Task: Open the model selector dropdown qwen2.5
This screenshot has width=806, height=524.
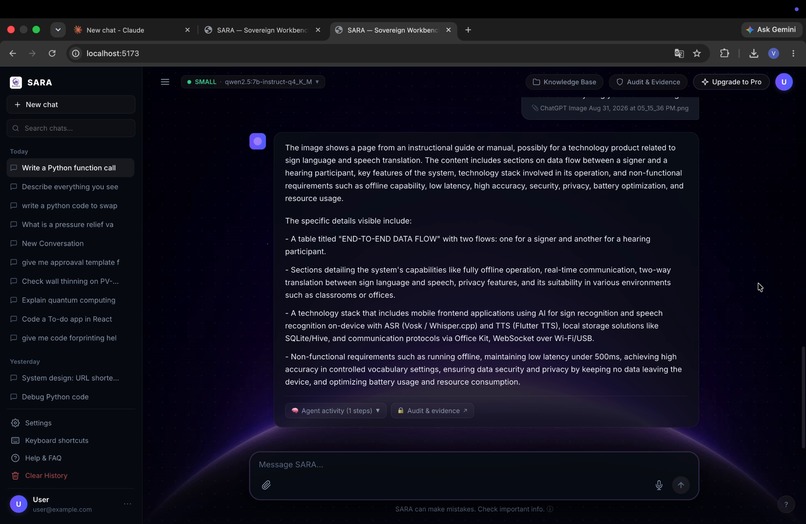Action: click(x=253, y=82)
